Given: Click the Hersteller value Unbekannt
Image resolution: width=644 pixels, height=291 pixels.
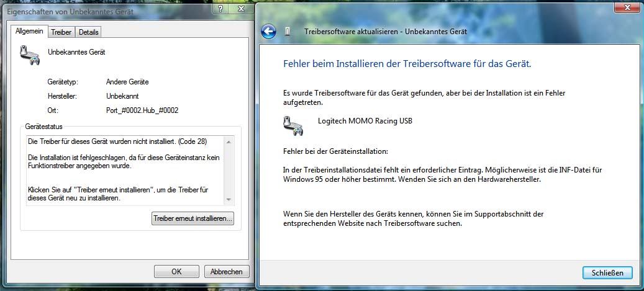Looking at the screenshot, I should tap(122, 96).
